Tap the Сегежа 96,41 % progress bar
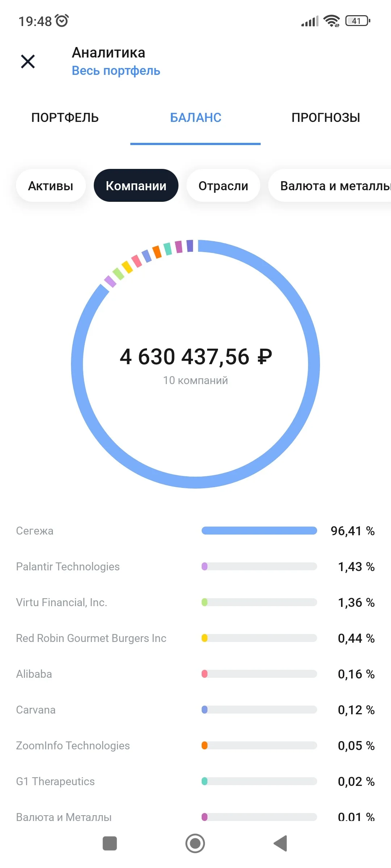The height and width of the screenshot is (868, 391). pyautogui.click(x=259, y=531)
